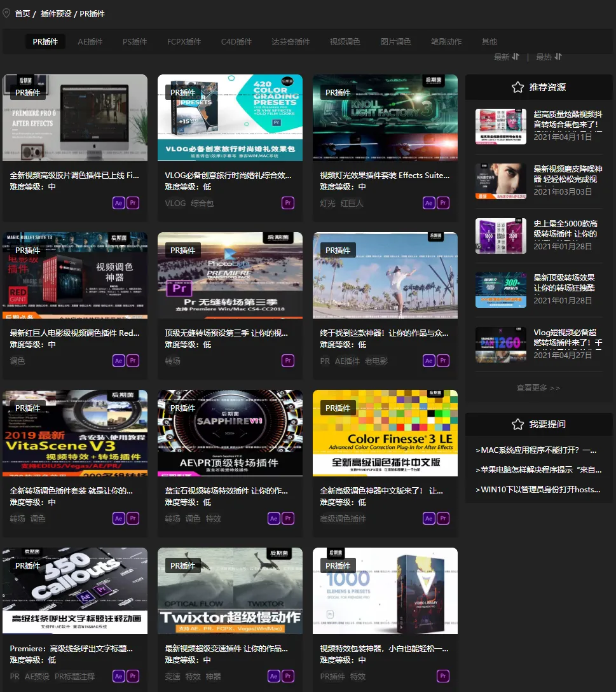Image resolution: width=616 pixels, height=692 pixels.
Task: Sort listings by 最热
Action: click(549, 57)
